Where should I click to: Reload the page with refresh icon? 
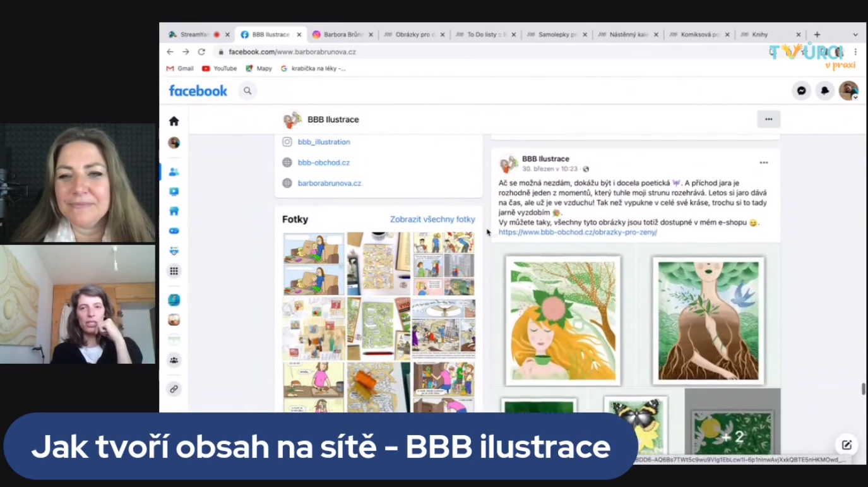point(201,52)
